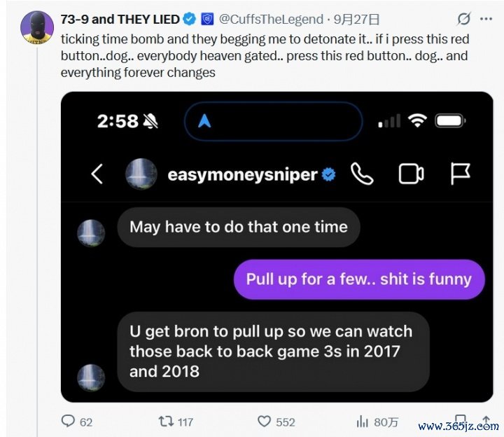
Task: Open the view analytics bar chart icon
Action: 363,421
